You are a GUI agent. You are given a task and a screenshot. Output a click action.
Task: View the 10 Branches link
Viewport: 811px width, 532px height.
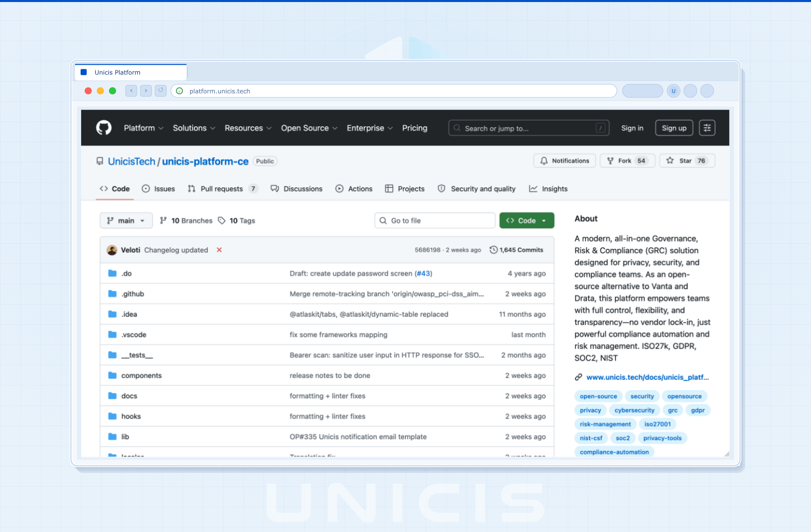[186, 220]
